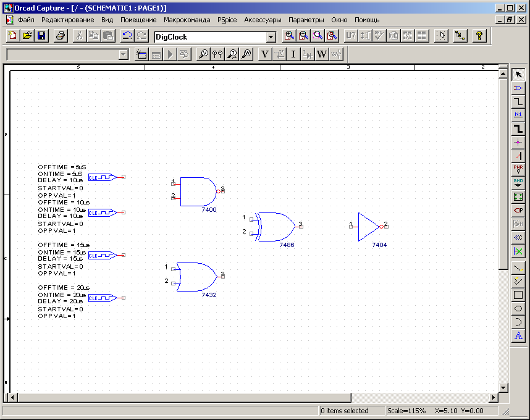The height and width of the screenshot is (420, 530).
Task: Select the Place No Connect tool
Action: tap(518, 251)
